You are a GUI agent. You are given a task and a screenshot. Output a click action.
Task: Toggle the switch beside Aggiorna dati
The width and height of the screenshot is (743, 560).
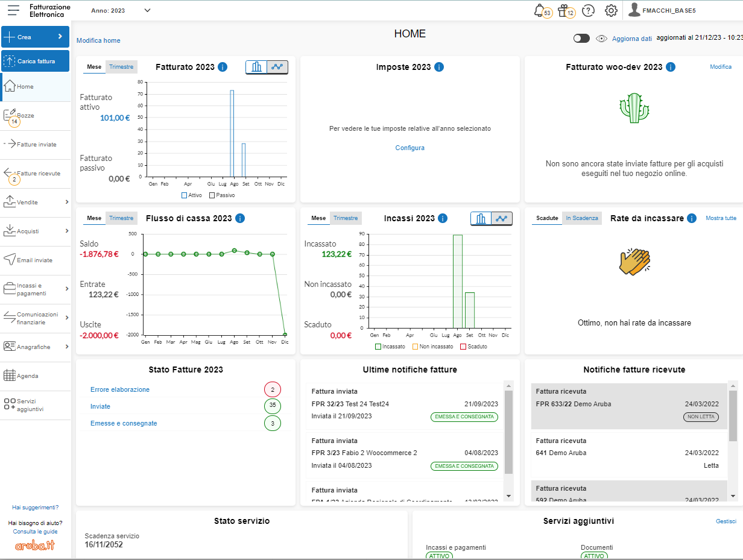(x=581, y=38)
